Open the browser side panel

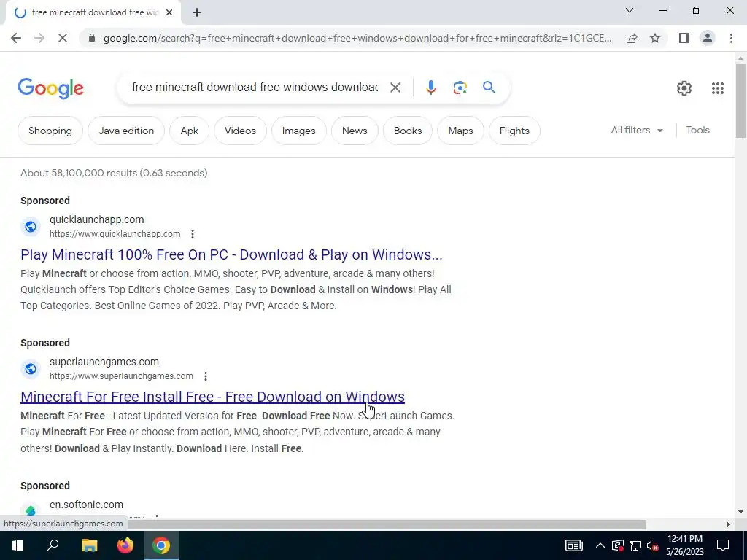pyautogui.click(x=684, y=38)
